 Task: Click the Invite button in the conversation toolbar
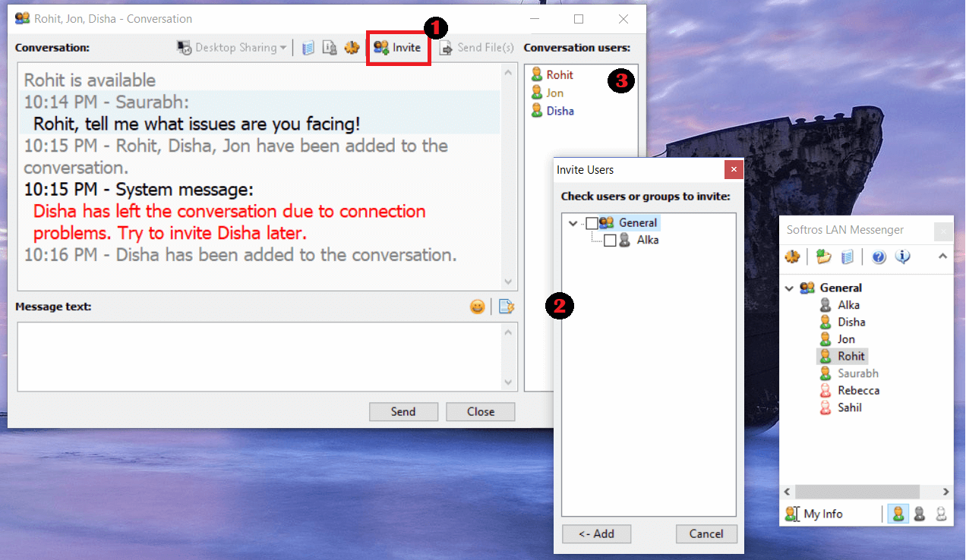click(x=397, y=48)
